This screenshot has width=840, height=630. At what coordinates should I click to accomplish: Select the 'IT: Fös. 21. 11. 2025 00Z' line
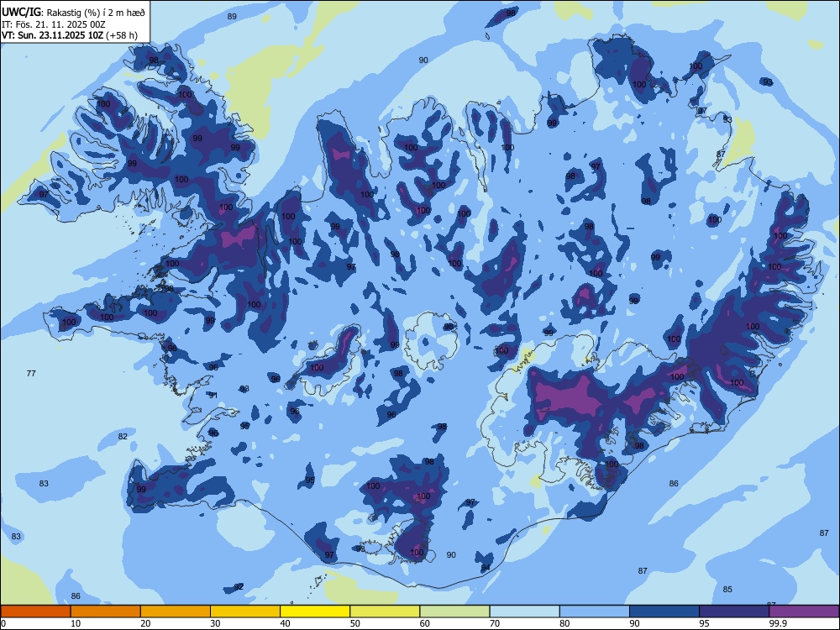(x=52, y=24)
